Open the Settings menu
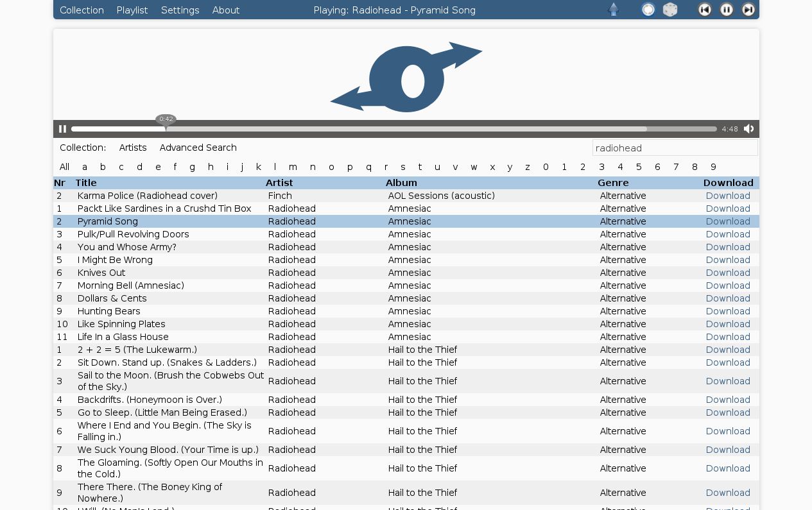The width and height of the screenshot is (812, 510). pos(180,10)
